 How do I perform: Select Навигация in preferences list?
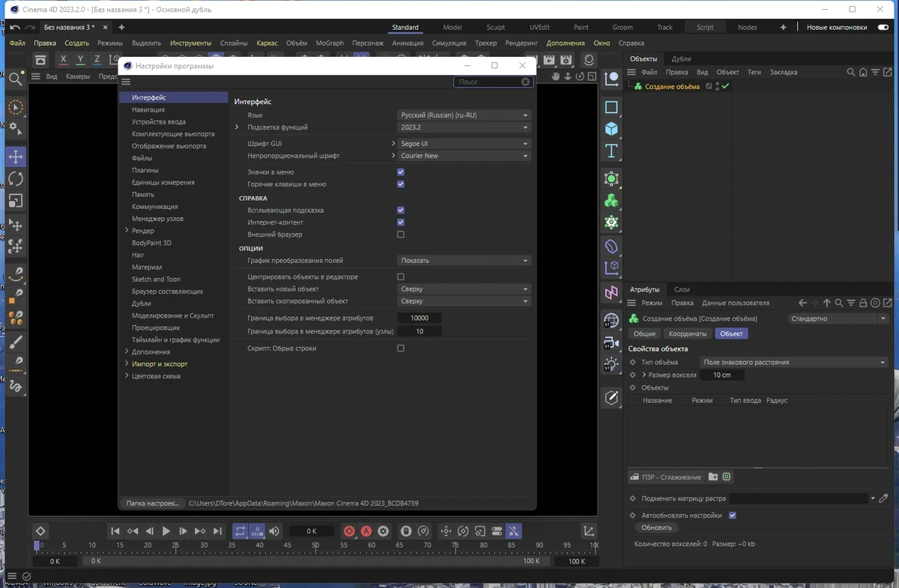point(148,110)
